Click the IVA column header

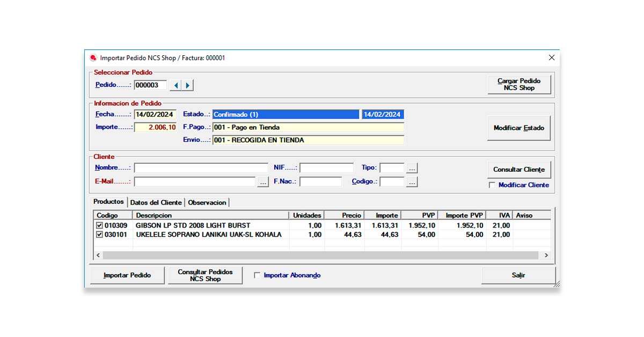[x=500, y=215]
